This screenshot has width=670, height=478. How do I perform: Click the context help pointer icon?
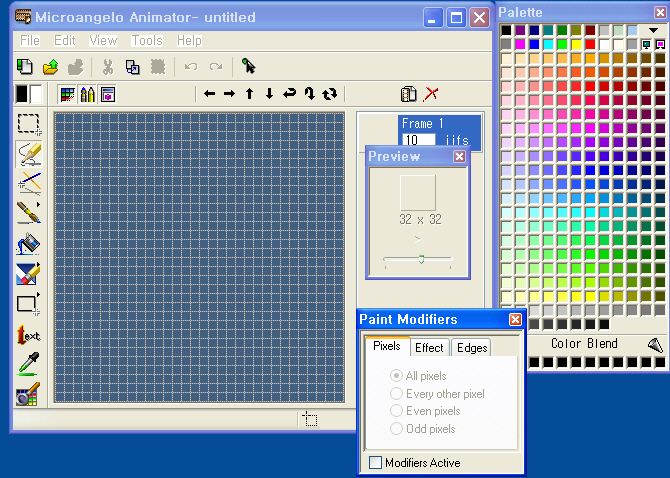pyautogui.click(x=248, y=66)
